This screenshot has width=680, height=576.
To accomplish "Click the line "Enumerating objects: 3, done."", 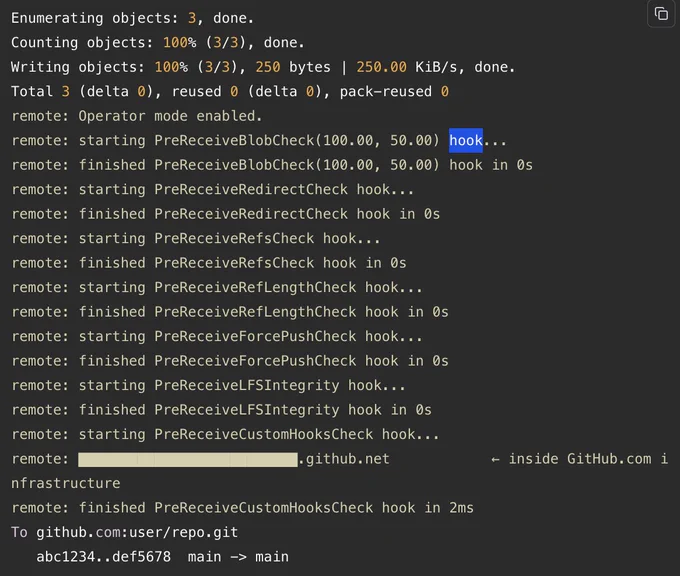I will 132,18.
